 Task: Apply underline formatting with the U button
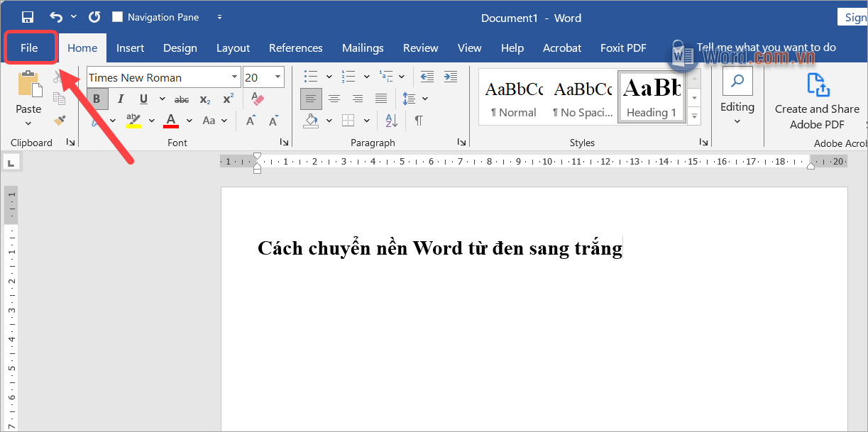point(143,99)
